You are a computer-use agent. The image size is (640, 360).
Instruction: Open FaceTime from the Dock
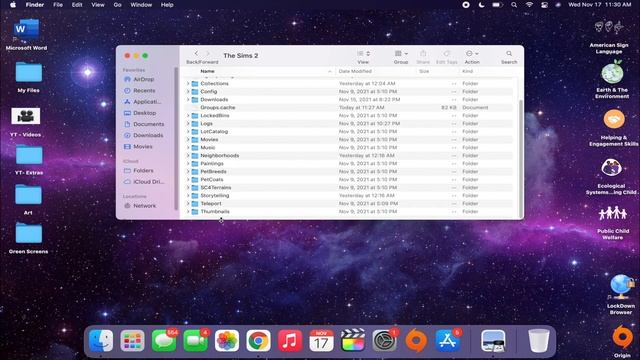pos(196,340)
